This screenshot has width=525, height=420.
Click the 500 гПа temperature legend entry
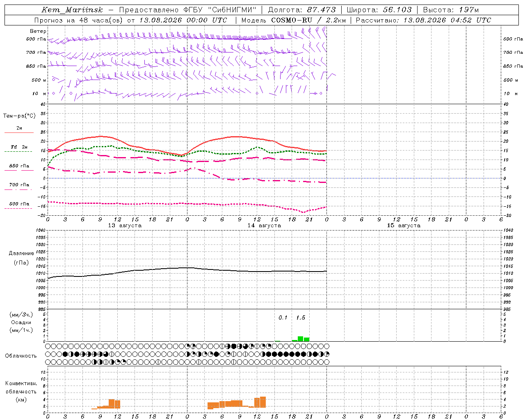point(19,205)
